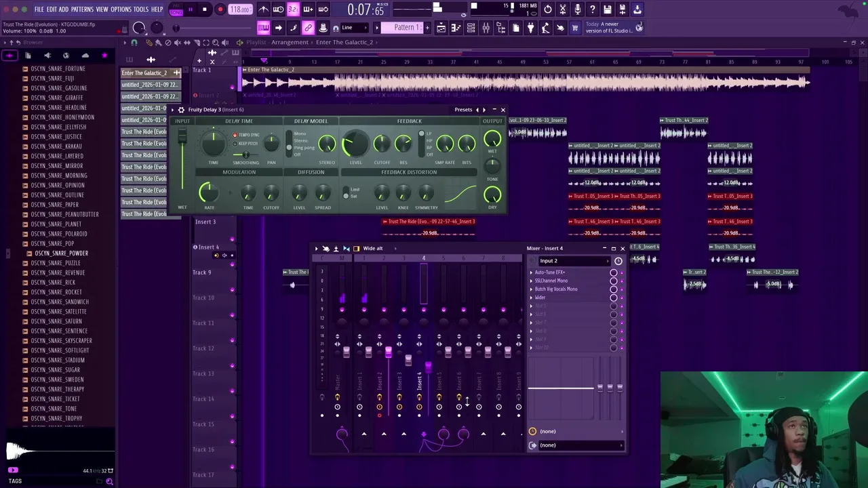
Task: Expand Butch Vig Vocals Mono slot arrow
Action: tap(532, 289)
